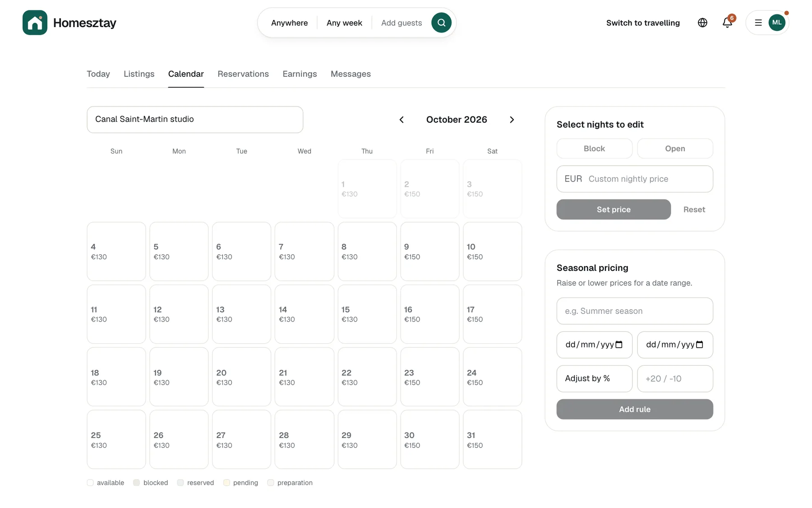Select October 24 calendar night

point(493,377)
